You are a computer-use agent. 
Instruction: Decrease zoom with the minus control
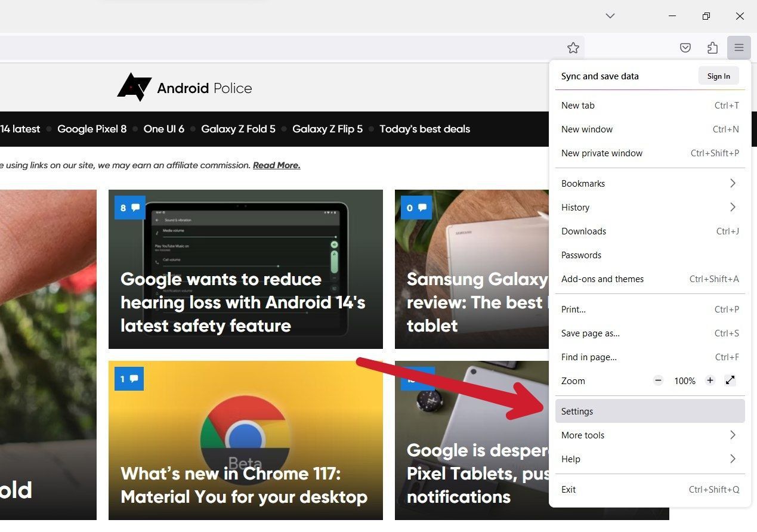click(658, 381)
